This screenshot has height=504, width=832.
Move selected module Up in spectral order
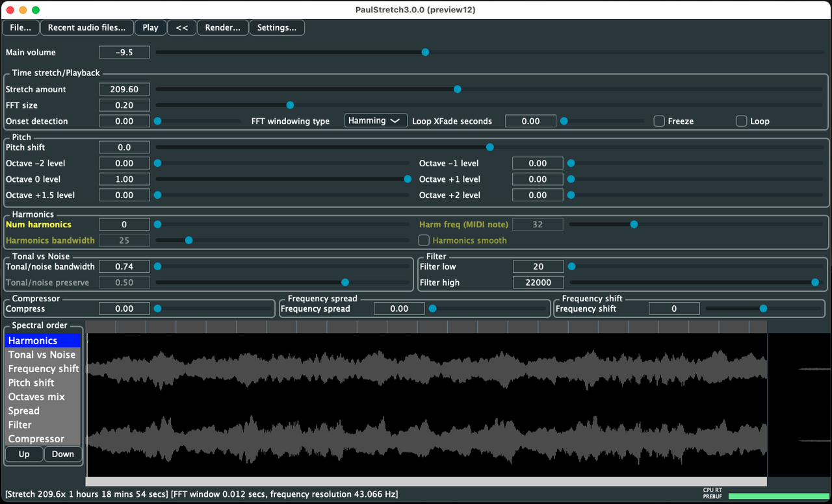(x=24, y=454)
